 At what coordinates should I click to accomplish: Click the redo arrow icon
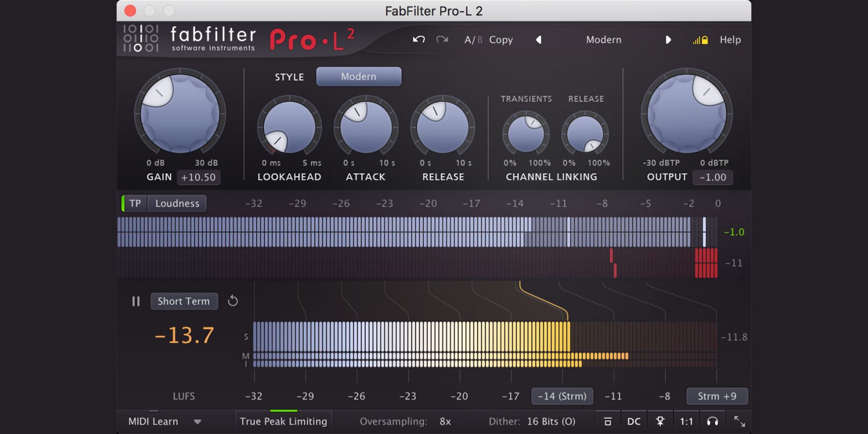click(x=442, y=39)
